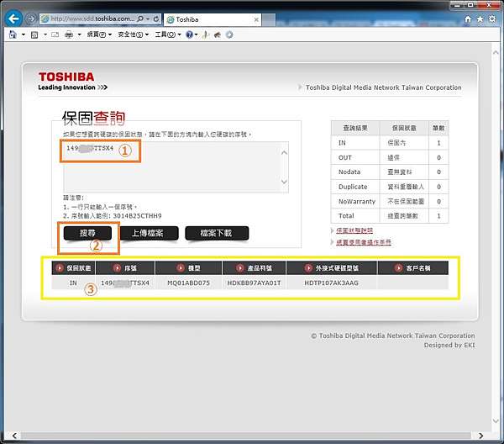Click the OUT row label in the summary table
The width and height of the screenshot is (504, 444).
click(x=345, y=157)
